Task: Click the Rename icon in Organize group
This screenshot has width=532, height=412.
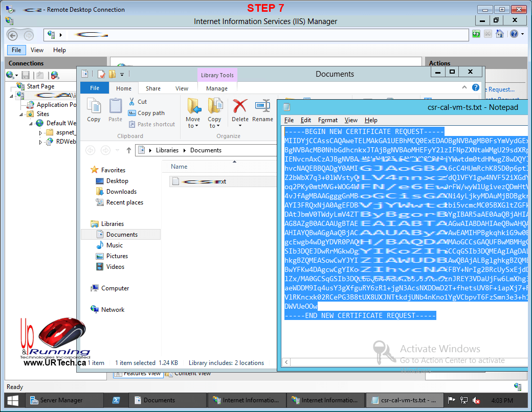Action: pos(262,110)
